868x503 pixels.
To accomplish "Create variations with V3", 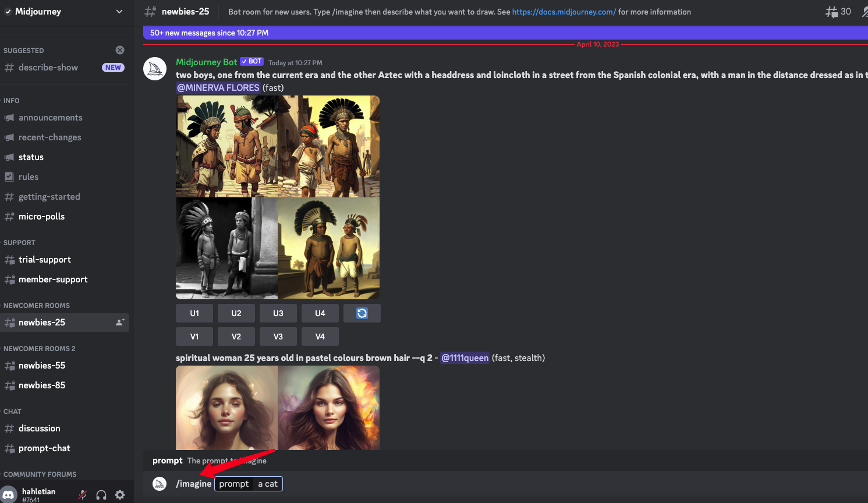I will point(278,336).
